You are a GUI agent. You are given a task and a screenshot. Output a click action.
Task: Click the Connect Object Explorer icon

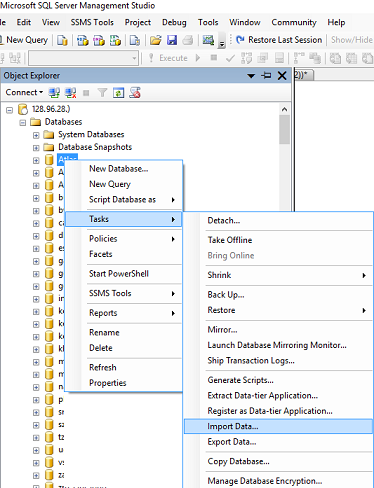[x=54, y=93]
